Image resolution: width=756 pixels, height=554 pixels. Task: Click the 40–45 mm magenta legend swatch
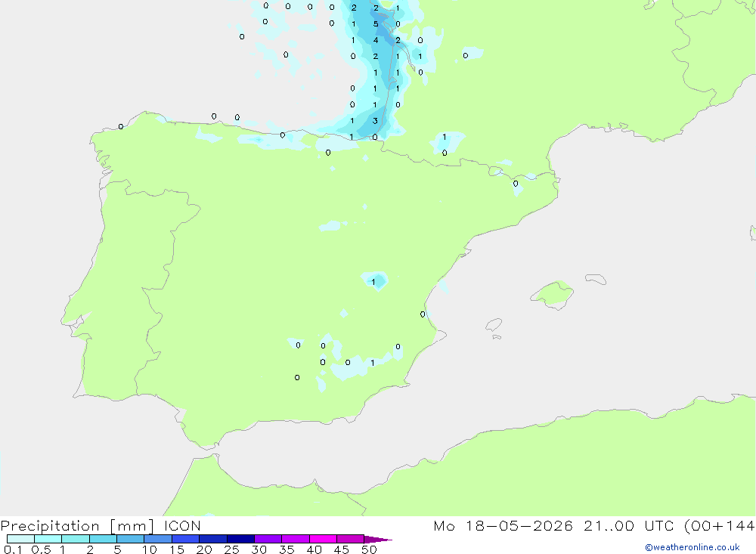pyautogui.click(x=323, y=539)
